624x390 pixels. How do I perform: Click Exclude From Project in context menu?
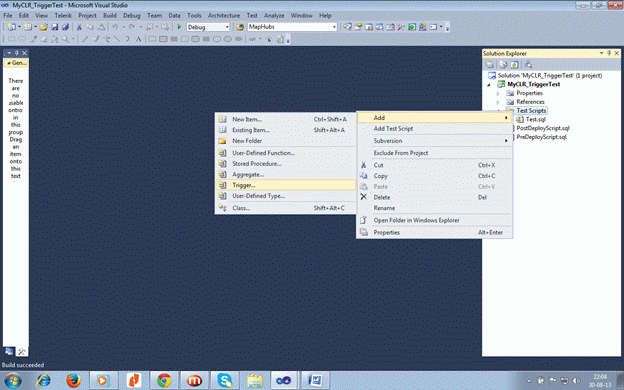[x=435, y=153]
